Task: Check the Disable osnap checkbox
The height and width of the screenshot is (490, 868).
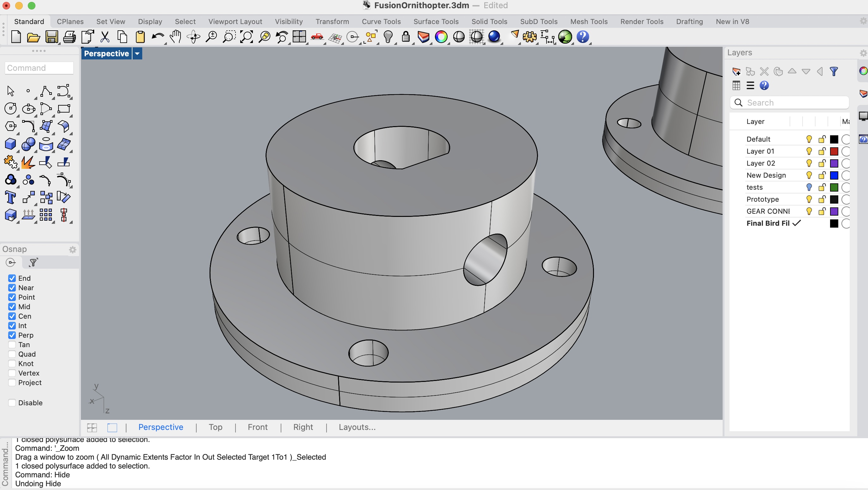Action: (12, 403)
